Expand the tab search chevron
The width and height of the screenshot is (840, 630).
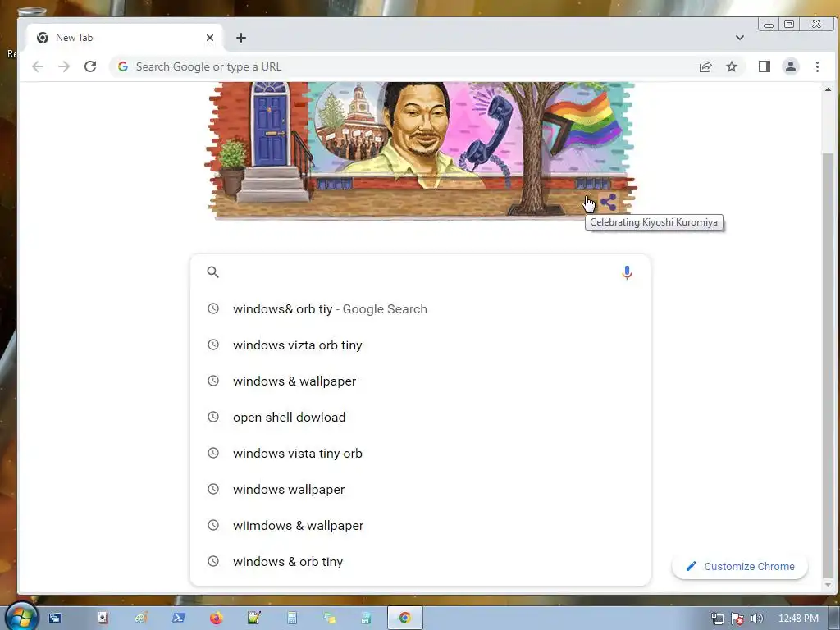[x=739, y=38]
